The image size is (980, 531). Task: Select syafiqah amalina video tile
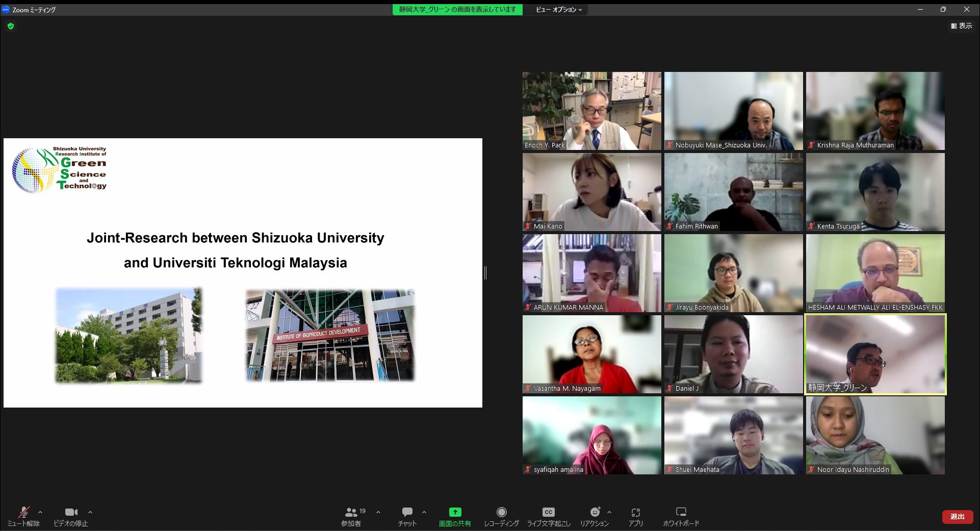point(591,435)
